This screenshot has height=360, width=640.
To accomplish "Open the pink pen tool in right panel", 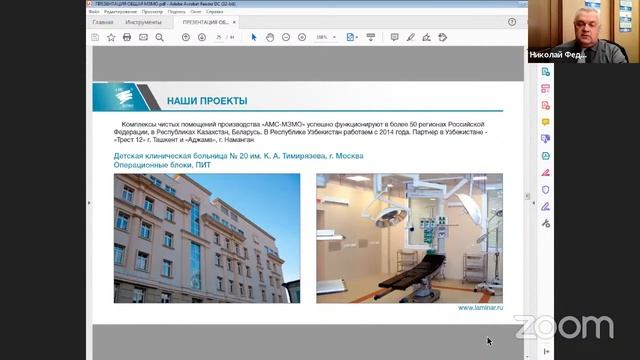I will (546, 173).
